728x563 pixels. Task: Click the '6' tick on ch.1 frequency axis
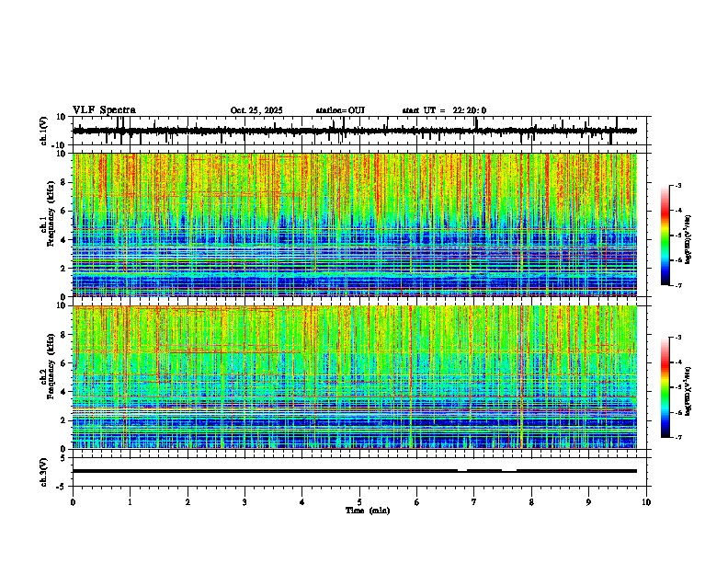[63, 211]
